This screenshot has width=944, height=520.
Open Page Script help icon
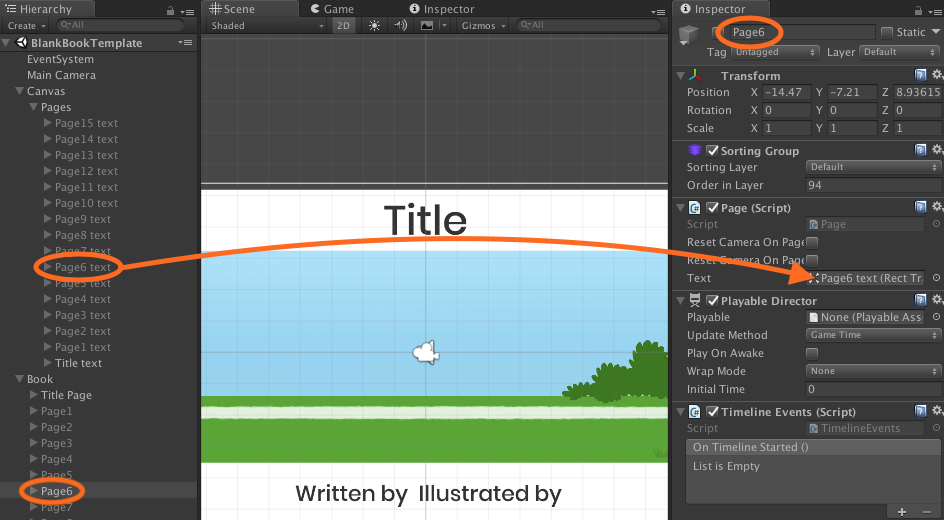point(921,207)
